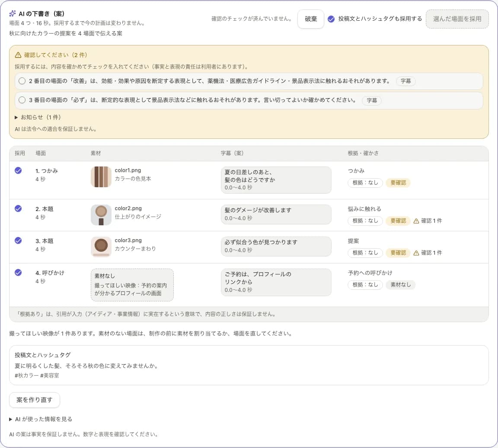Uncheck adoption for scene 3. 本題

click(x=19, y=240)
